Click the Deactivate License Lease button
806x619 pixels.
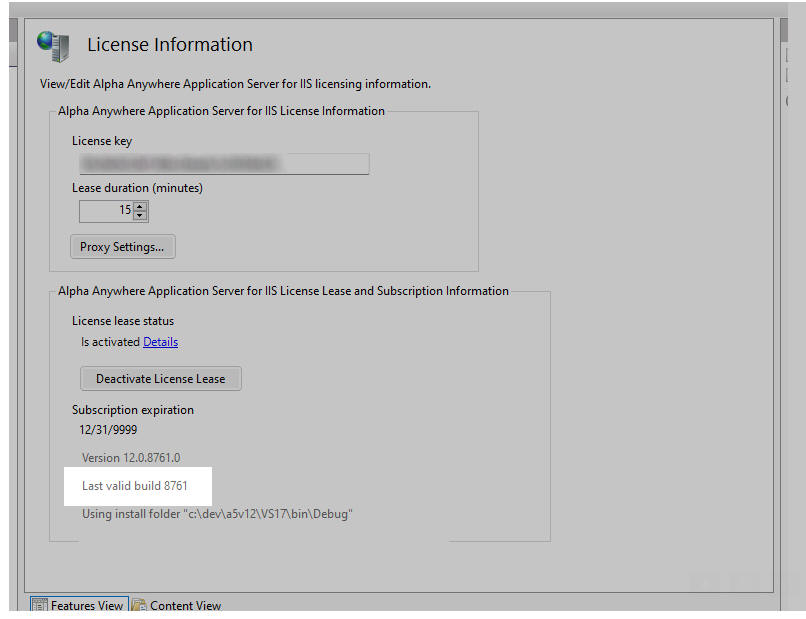[160, 379]
